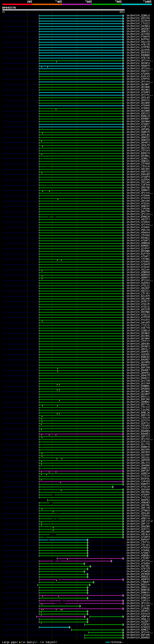Click the cyan ~100% identity legend segment

coord(136,4)
